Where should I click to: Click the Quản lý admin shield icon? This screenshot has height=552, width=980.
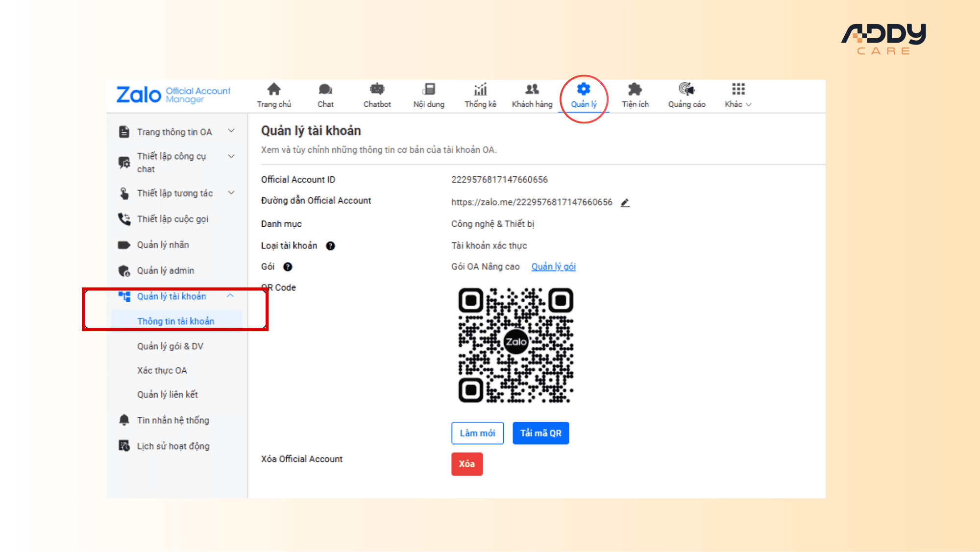124,271
